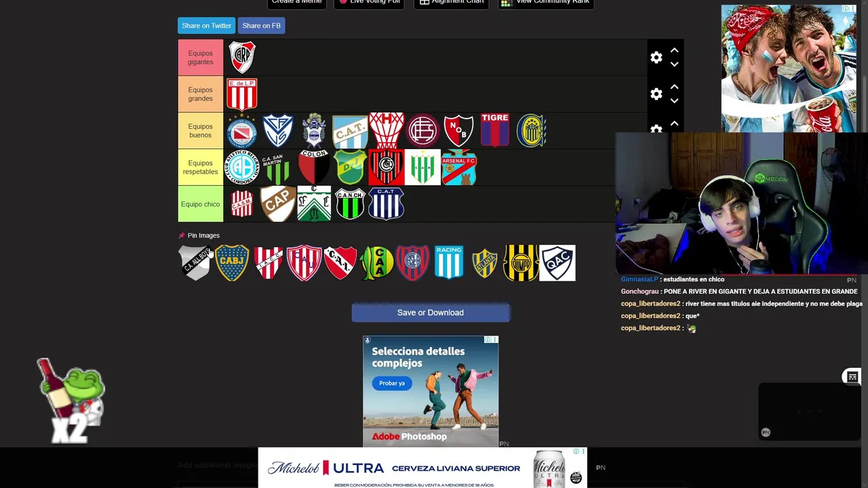Open the Coca-Cola ad image
This screenshot has height=488, width=868.
point(789,68)
